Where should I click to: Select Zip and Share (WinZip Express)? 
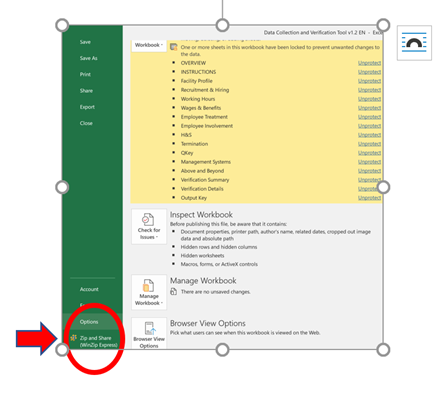coord(99,341)
